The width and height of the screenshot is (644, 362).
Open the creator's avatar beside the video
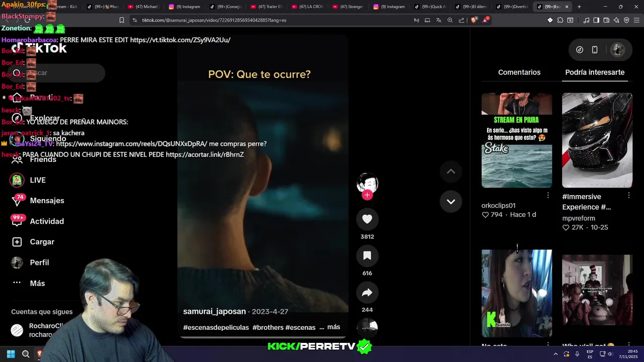tap(367, 183)
